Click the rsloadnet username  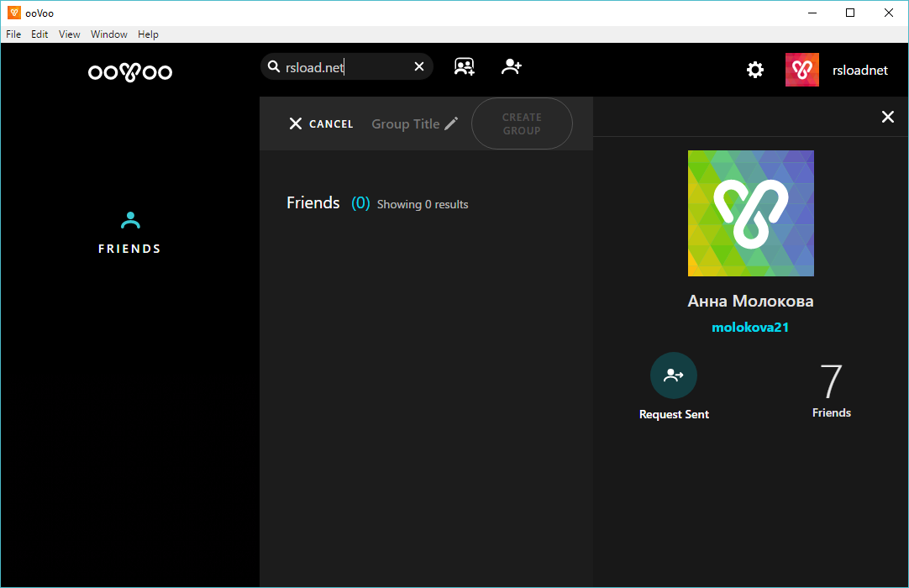pyautogui.click(x=859, y=71)
